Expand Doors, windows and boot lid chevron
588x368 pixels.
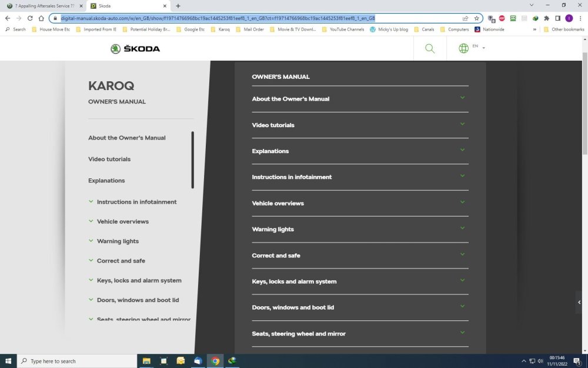pos(462,306)
